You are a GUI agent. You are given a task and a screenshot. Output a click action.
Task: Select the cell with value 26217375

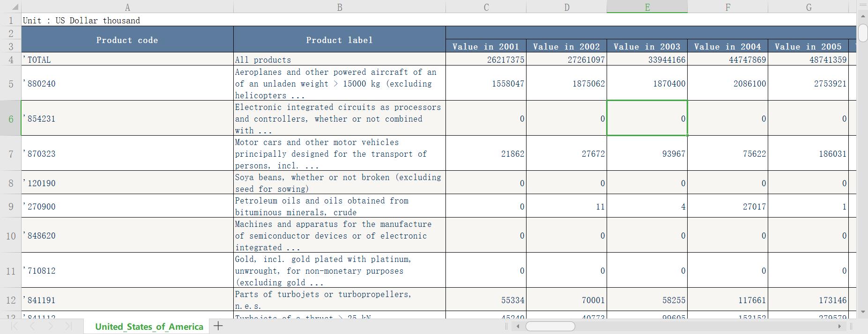(x=486, y=59)
